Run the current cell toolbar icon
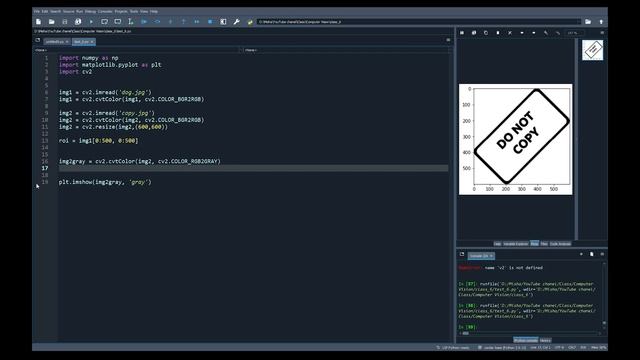 click(104, 22)
